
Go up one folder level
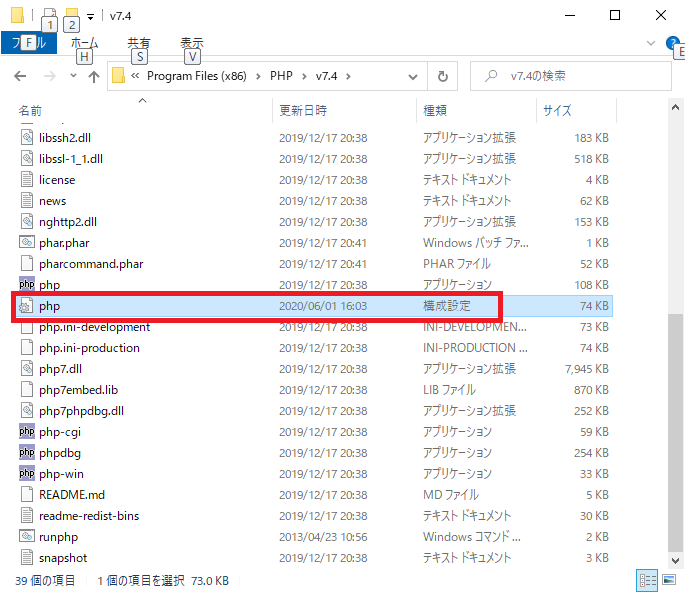click(x=93, y=76)
